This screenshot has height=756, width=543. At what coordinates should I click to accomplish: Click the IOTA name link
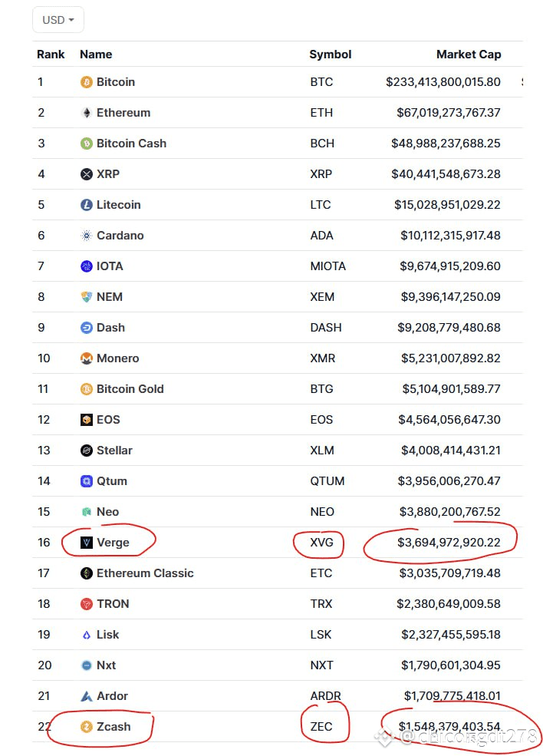[110, 266]
